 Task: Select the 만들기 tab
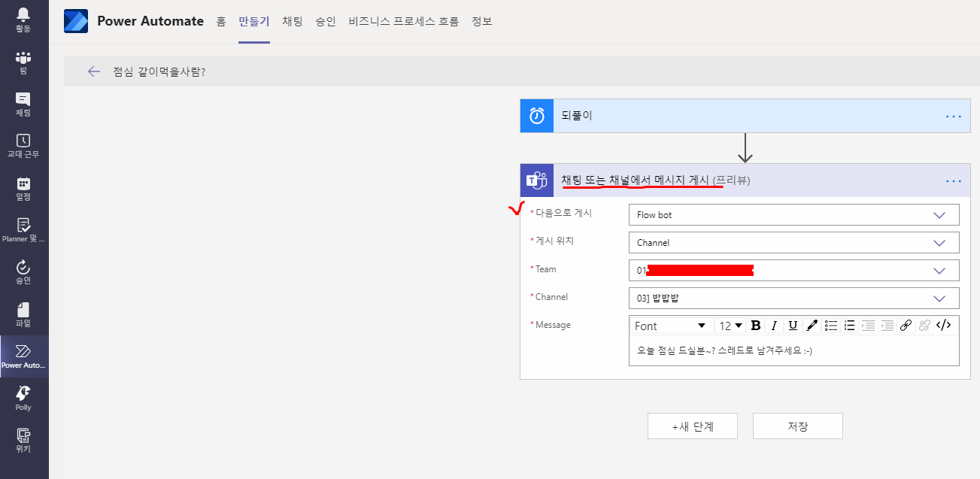(x=254, y=21)
